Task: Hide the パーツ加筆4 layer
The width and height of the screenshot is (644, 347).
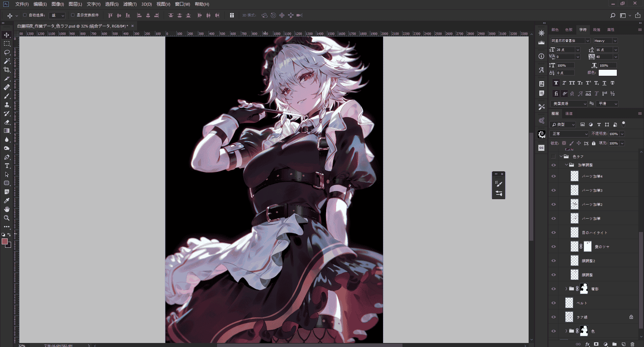Action: point(553,176)
